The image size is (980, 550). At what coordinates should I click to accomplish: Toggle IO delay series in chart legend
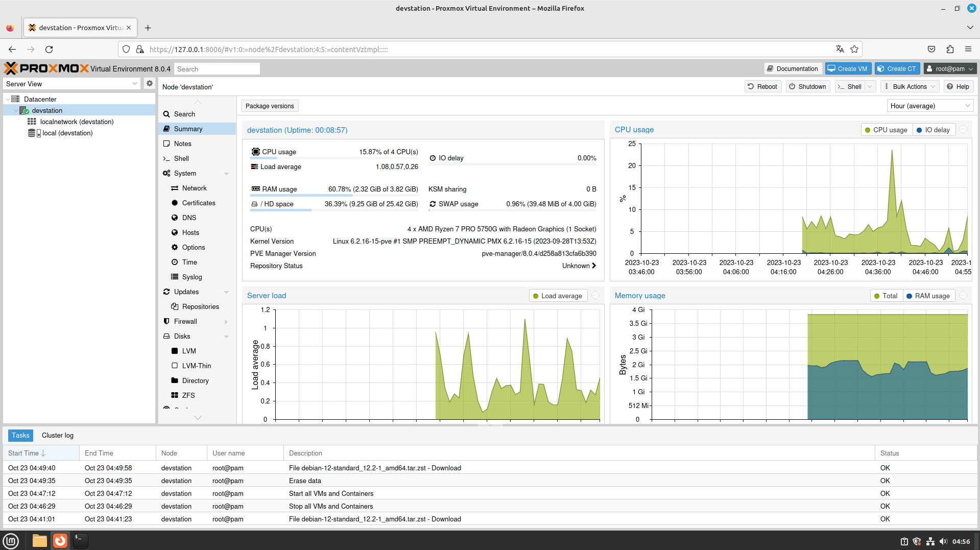pos(933,130)
